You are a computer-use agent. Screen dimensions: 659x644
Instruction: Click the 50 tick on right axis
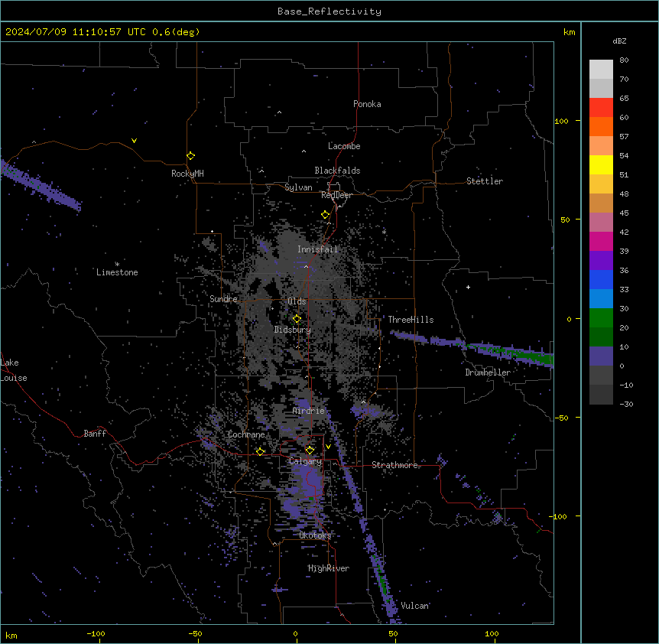click(x=565, y=220)
